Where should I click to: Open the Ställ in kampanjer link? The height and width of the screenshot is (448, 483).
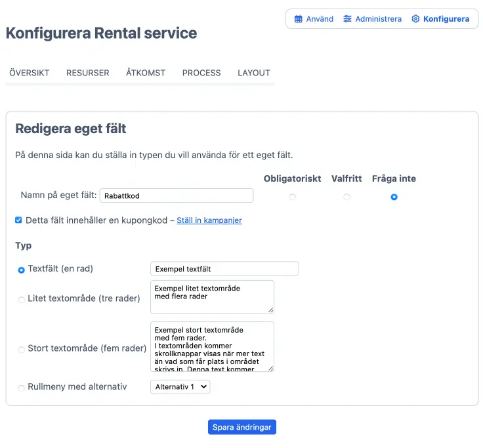tap(209, 220)
